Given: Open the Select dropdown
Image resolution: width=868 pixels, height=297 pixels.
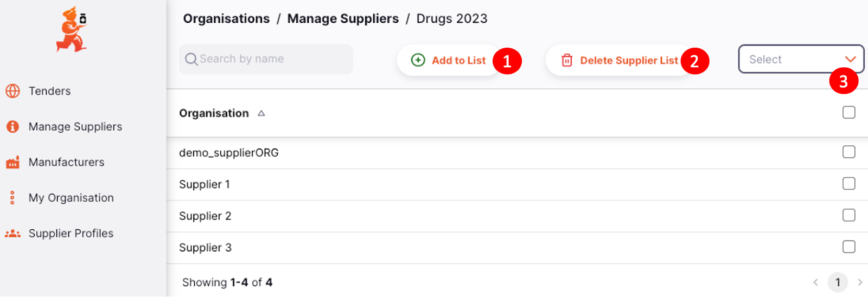Looking at the screenshot, I should click(801, 59).
